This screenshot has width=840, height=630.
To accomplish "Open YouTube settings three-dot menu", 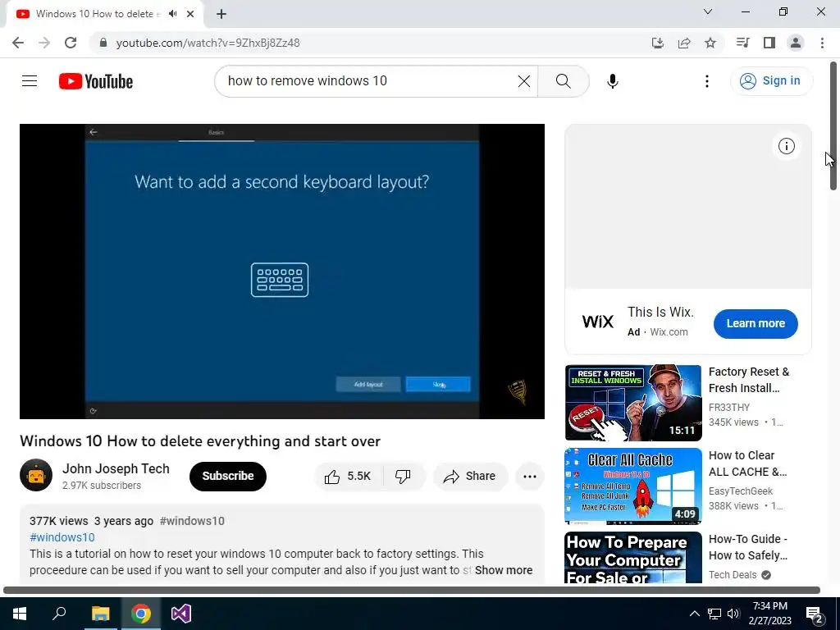I will point(706,81).
